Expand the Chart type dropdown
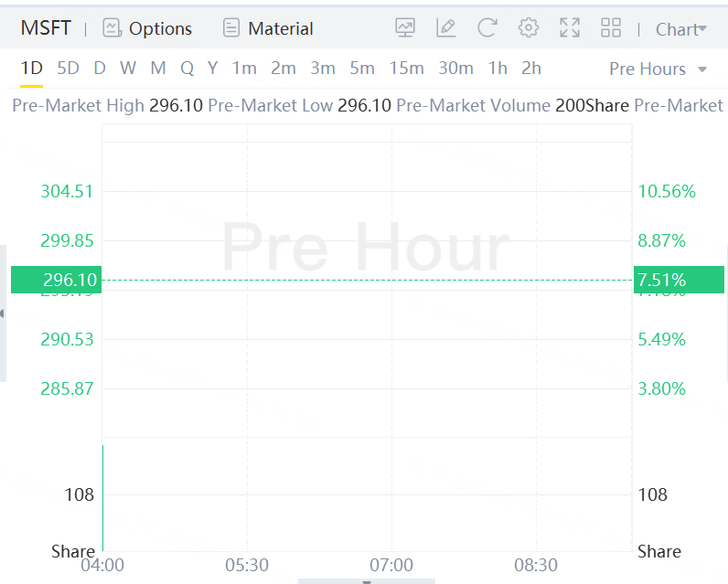 (681, 29)
